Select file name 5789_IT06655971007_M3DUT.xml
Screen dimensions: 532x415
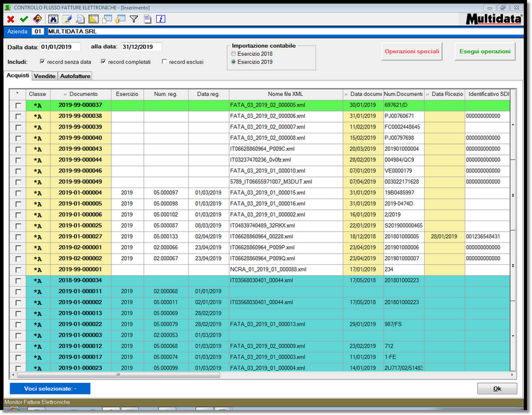[271, 182]
